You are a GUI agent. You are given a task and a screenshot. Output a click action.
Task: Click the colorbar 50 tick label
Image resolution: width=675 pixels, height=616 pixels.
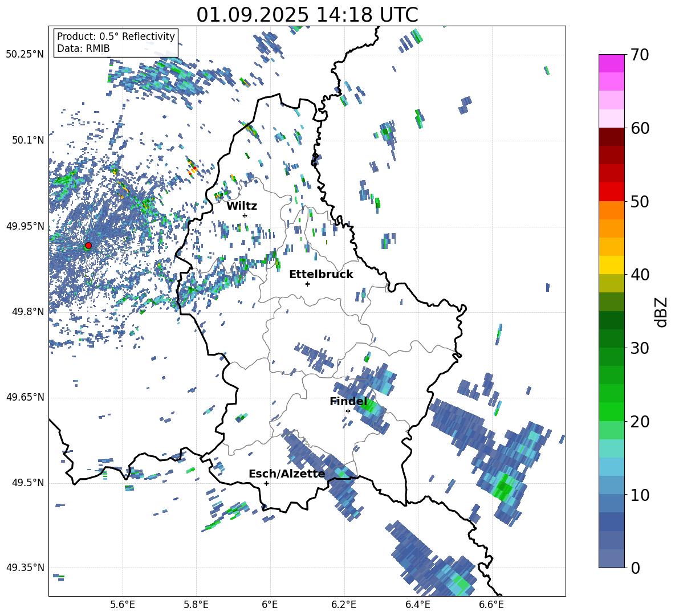click(x=640, y=201)
